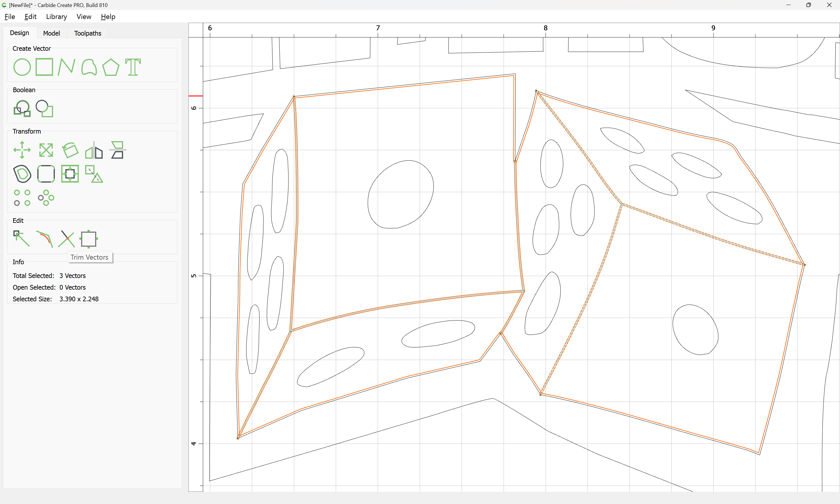This screenshot has height=504, width=840.
Task: Click the Selected Size value 3.390 x 2.248
Action: click(79, 299)
